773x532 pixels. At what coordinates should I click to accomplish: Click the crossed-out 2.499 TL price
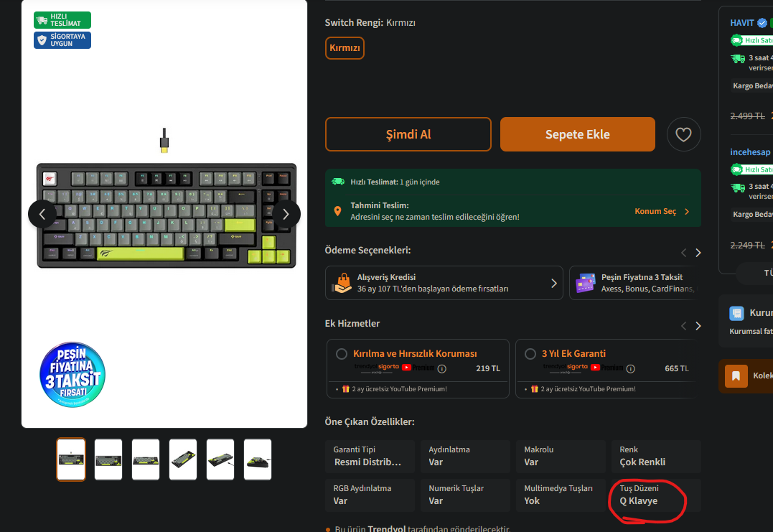coord(747,116)
